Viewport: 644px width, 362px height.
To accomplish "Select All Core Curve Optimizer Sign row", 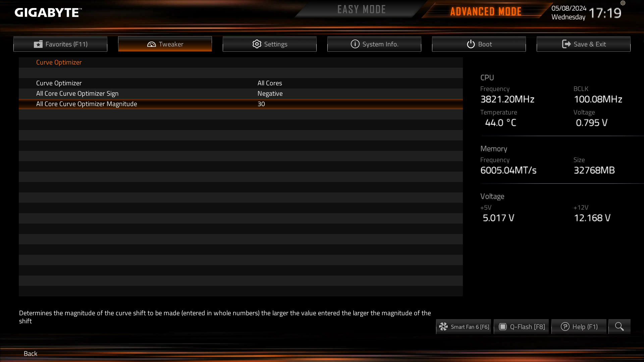I will (x=241, y=94).
